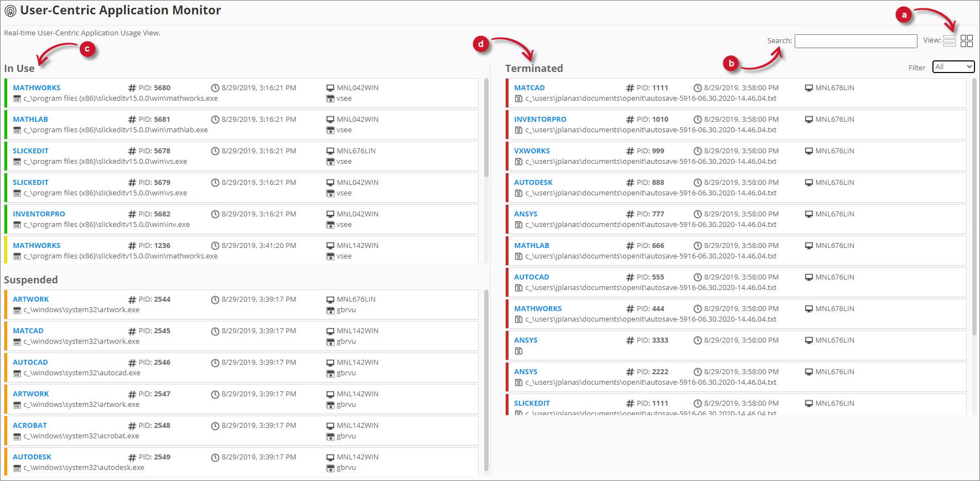This screenshot has height=481, width=980.
Task: Click the user icon beside gbrvu for MATCAD 2545
Action: click(x=330, y=342)
